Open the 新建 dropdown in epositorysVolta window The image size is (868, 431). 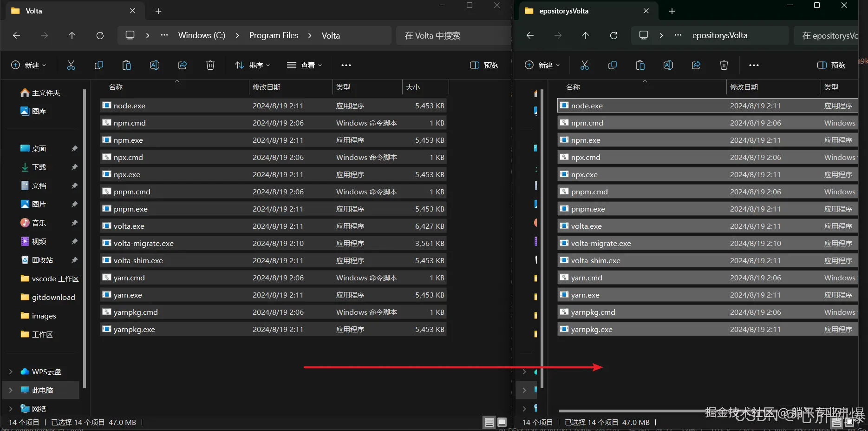click(542, 65)
